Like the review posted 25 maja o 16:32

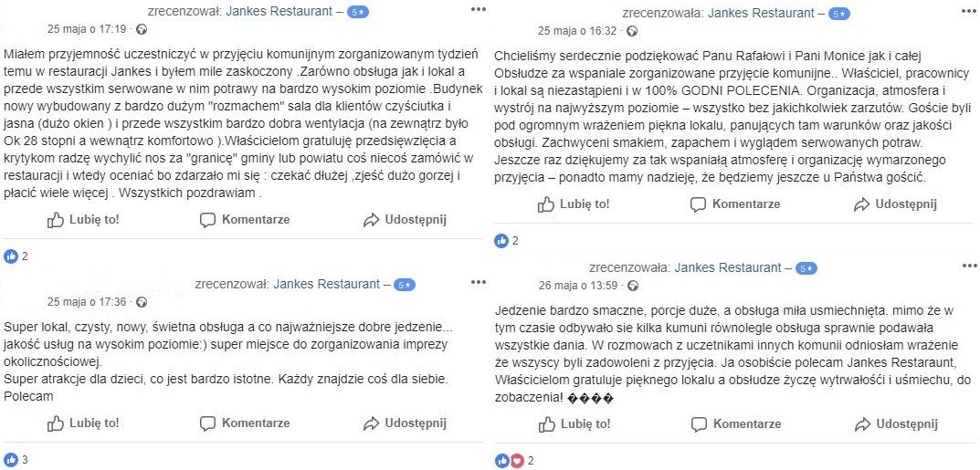click(x=574, y=204)
